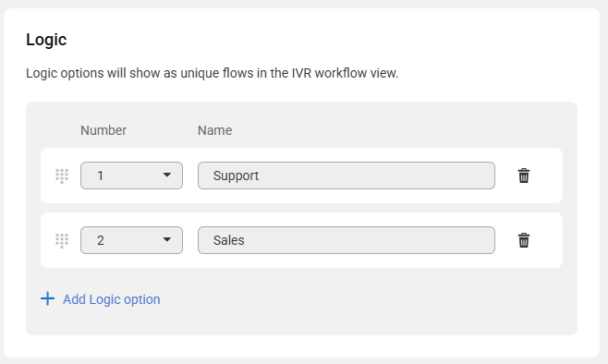
Task: Click the IVR workflow description text
Action: (213, 73)
